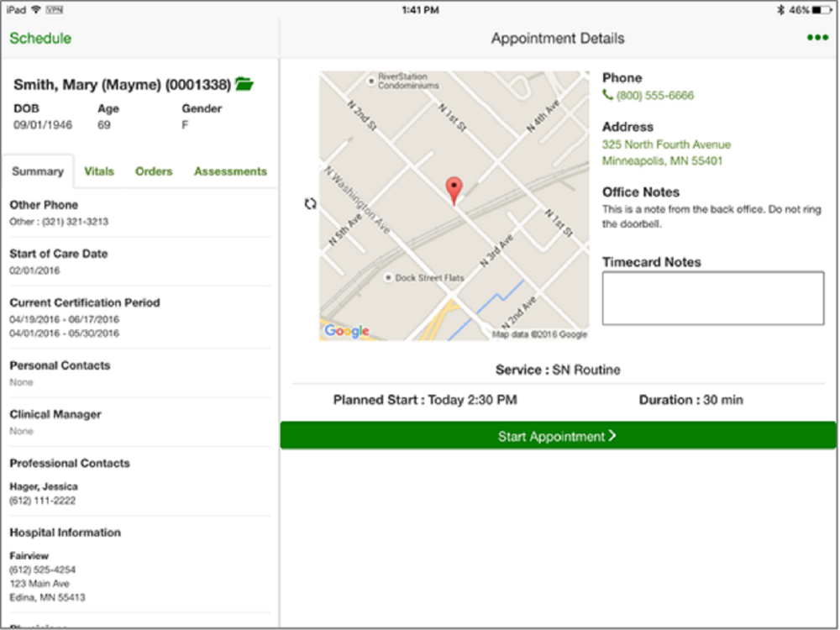
Task: Tap the Wi-Fi status icon
Action: click(36, 9)
